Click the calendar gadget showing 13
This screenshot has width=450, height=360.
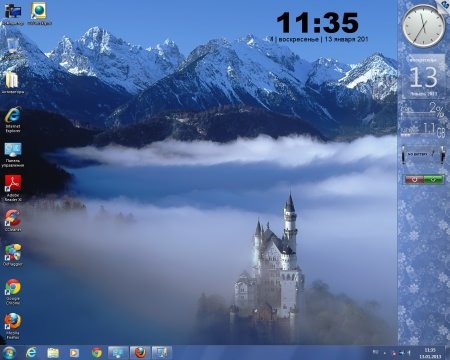click(x=423, y=76)
